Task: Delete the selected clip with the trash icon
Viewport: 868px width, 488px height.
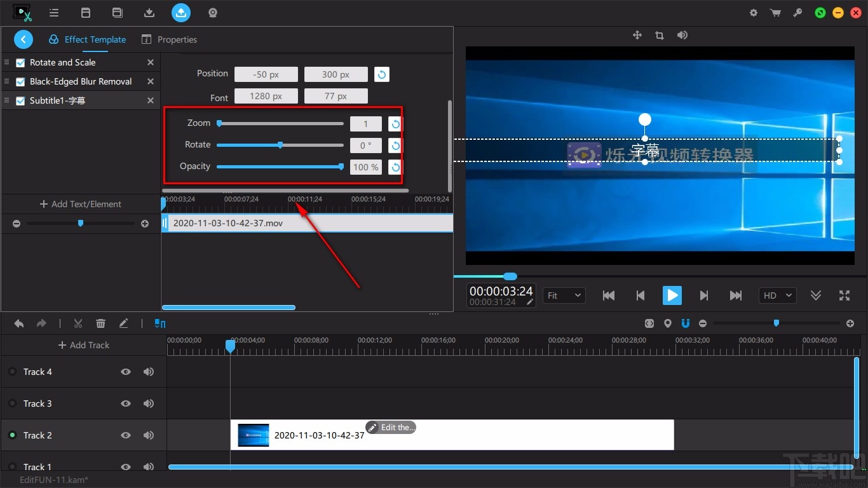Action: coord(100,323)
